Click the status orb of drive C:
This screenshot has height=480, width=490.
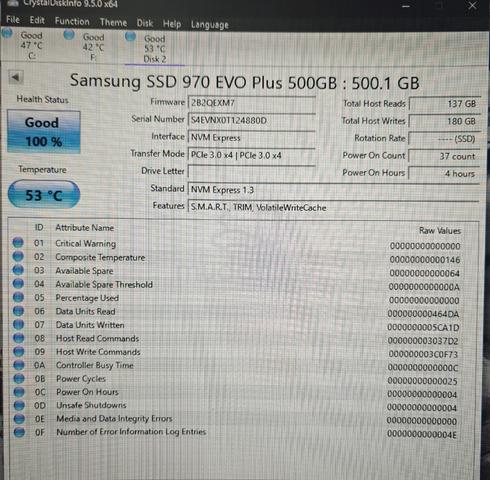click(7, 33)
